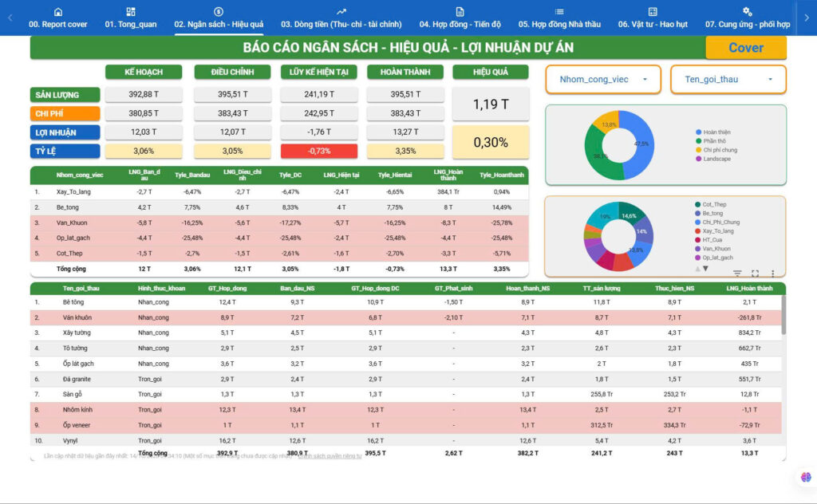817x504 pixels.
Task: Click the purple brain icon in the corner
Action: coord(806,476)
